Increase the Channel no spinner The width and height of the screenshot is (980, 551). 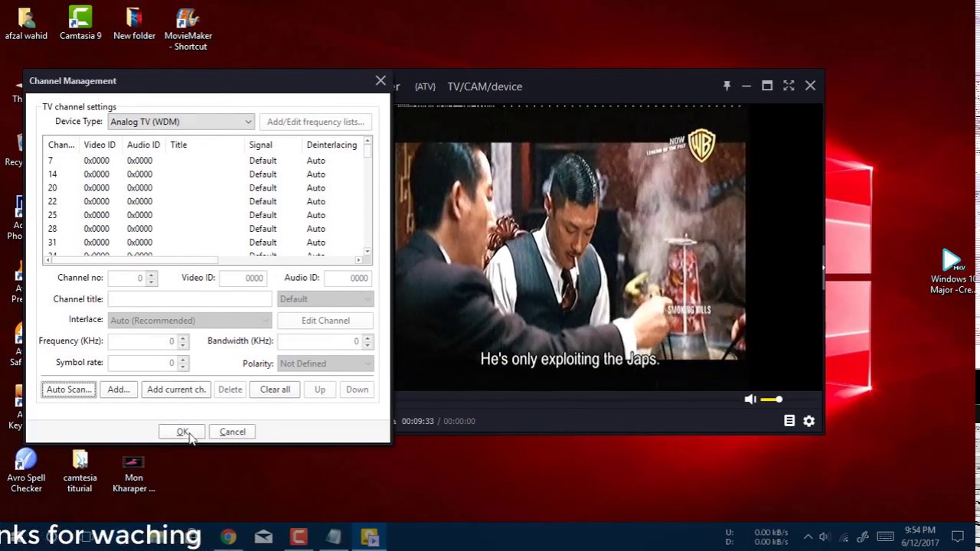coord(151,275)
